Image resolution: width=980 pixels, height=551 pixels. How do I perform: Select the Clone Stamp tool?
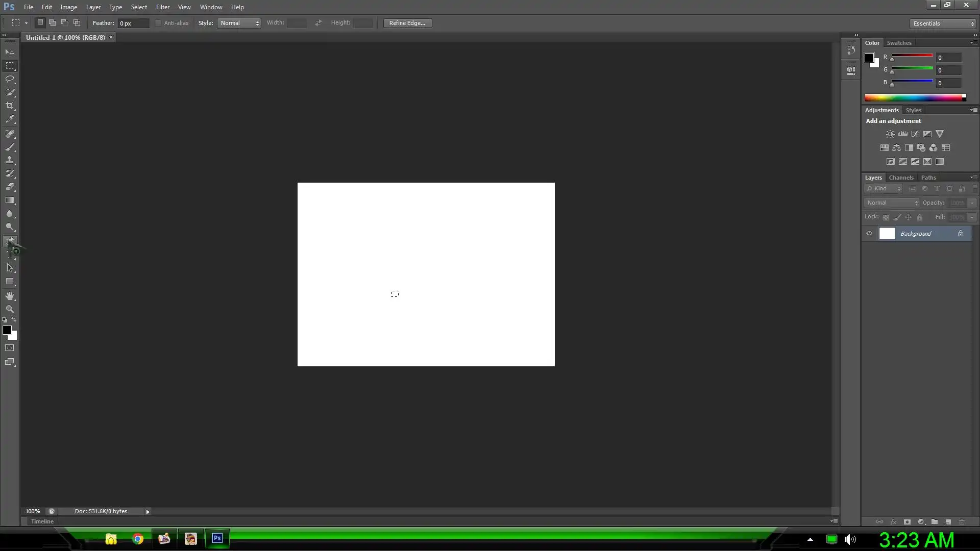[x=10, y=161]
